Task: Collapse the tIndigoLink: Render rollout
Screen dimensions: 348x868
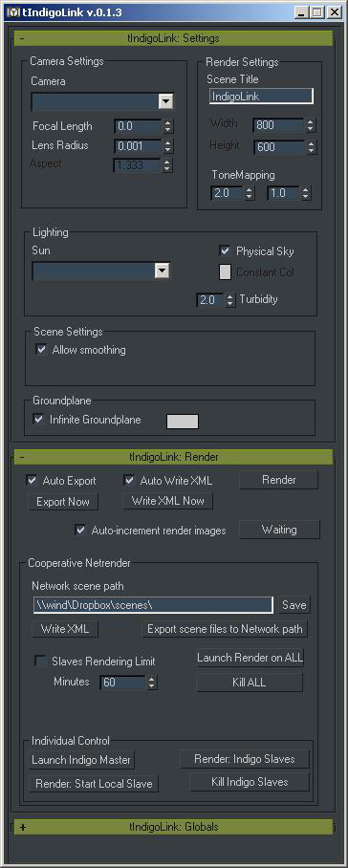Action: point(174,457)
